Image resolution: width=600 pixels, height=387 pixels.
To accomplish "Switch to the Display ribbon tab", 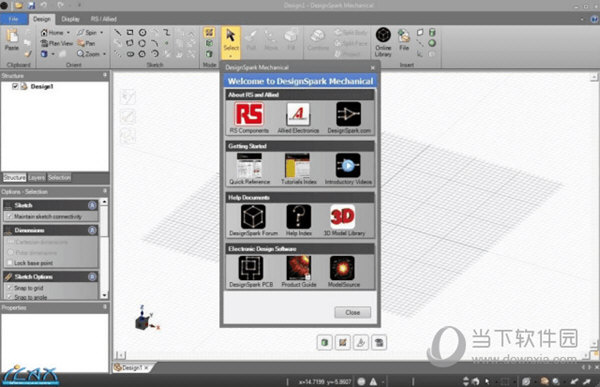I will pyautogui.click(x=70, y=19).
